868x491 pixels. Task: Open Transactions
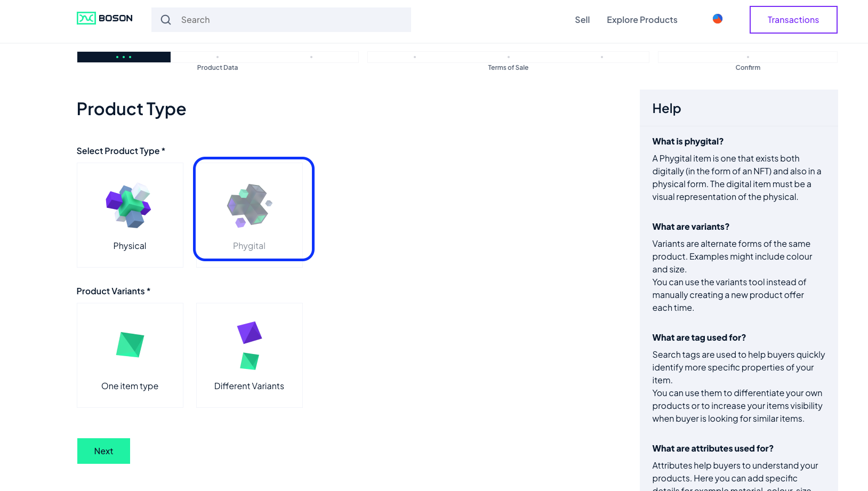pyautogui.click(x=793, y=20)
